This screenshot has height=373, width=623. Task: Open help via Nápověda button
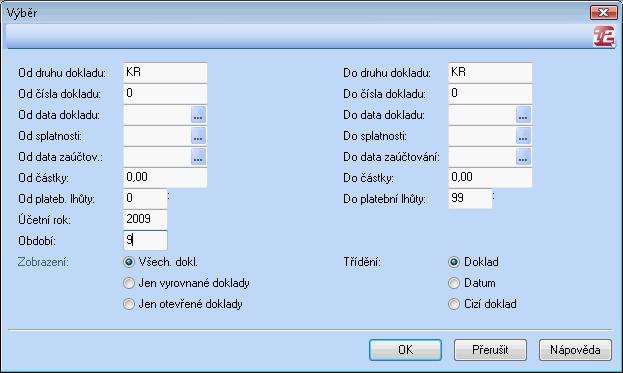tap(575, 350)
